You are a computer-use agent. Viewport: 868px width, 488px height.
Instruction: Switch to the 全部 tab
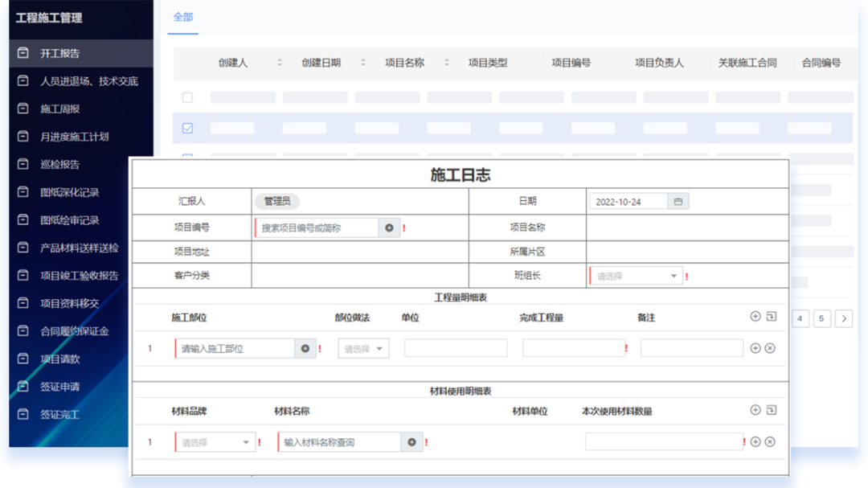coord(182,15)
